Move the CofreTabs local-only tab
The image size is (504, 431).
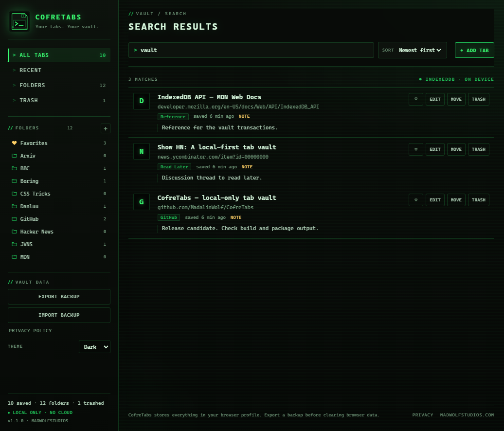456,200
